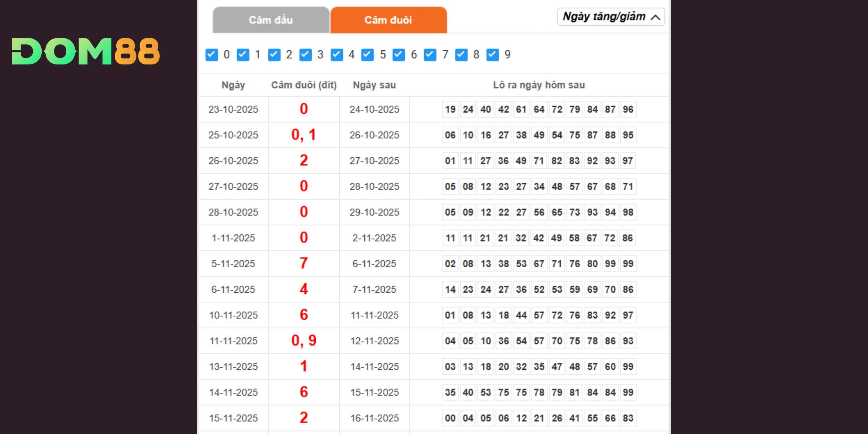Toggle the digit 1 checkbox
This screenshot has width=868, height=434.
pos(243,55)
